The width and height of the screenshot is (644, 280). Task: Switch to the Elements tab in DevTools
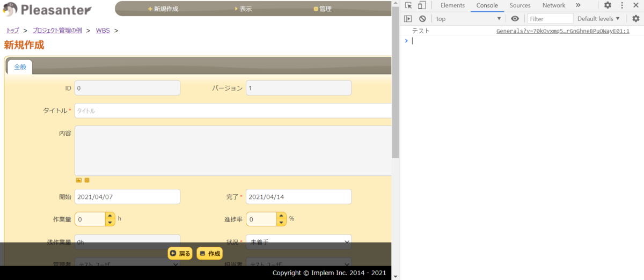(452, 5)
